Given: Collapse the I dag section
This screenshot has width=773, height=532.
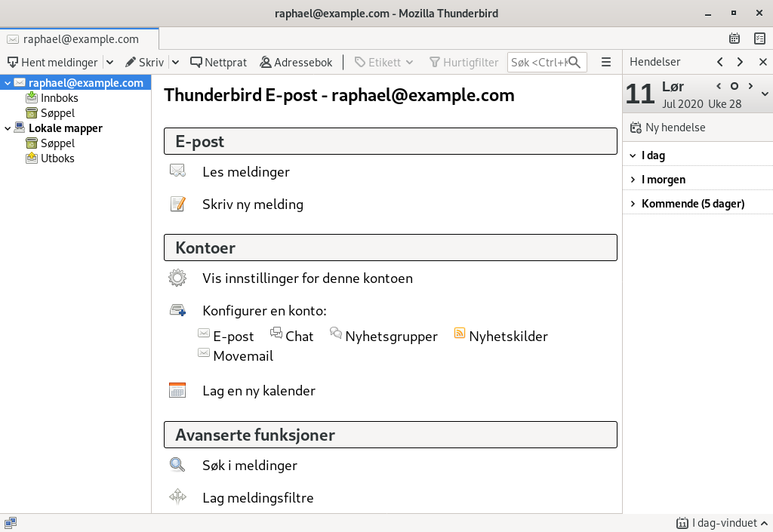Looking at the screenshot, I should [x=633, y=155].
